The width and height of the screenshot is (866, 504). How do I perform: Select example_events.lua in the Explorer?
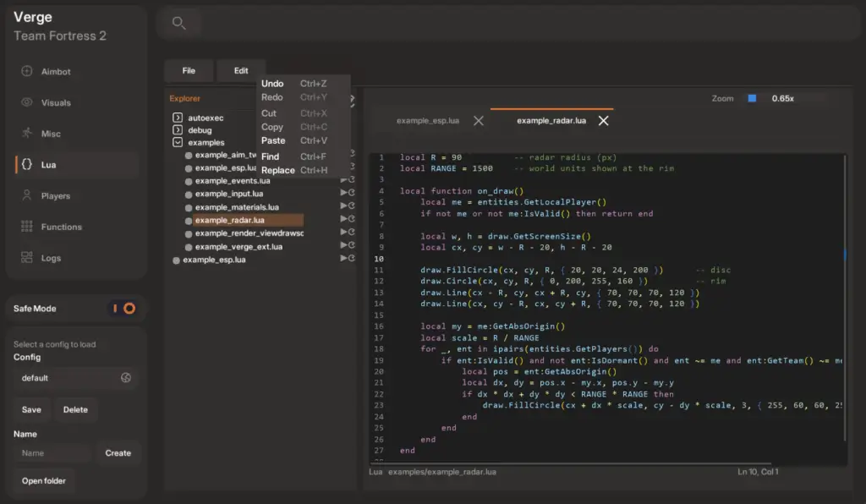[233, 180]
